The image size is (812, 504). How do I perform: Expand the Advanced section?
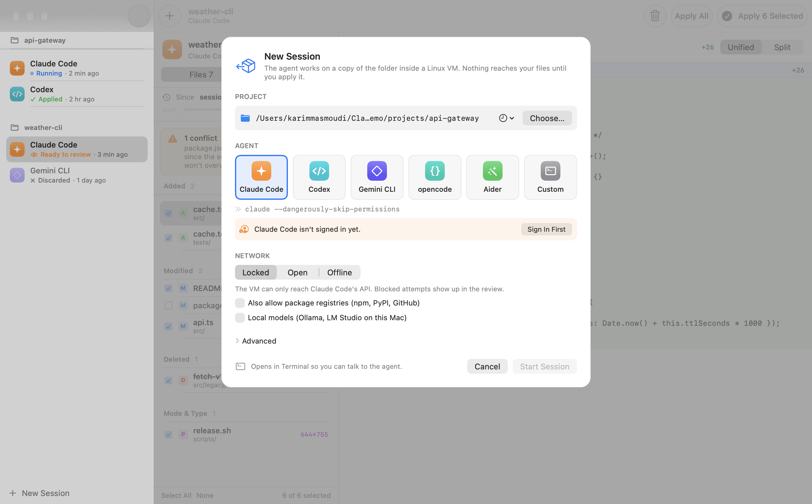coord(256,341)
